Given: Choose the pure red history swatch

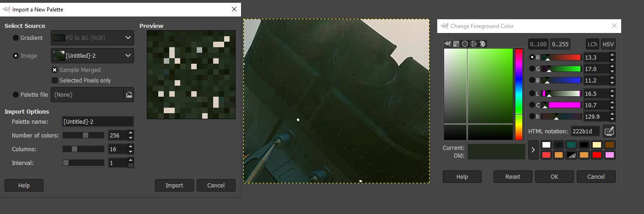Looking at the screenshot, I should pos(596,155).
